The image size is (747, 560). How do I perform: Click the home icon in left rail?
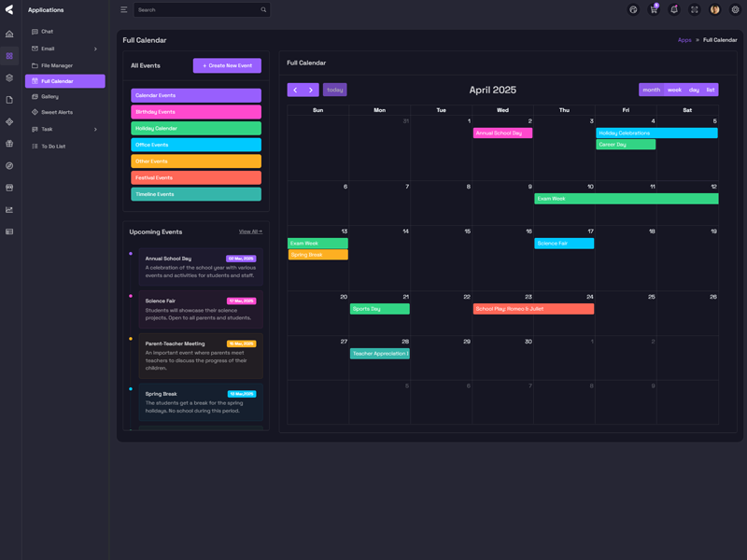point(9,35)
